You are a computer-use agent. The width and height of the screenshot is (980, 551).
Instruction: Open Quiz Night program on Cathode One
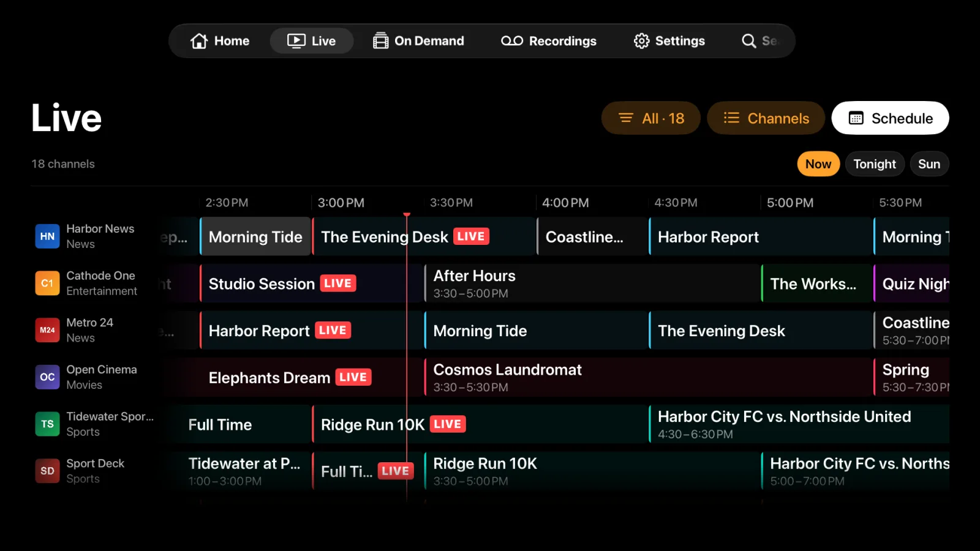tap(911, 283)
